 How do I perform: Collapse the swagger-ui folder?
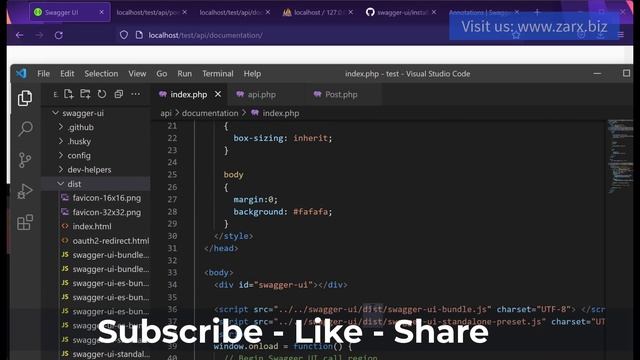[56, 113]
